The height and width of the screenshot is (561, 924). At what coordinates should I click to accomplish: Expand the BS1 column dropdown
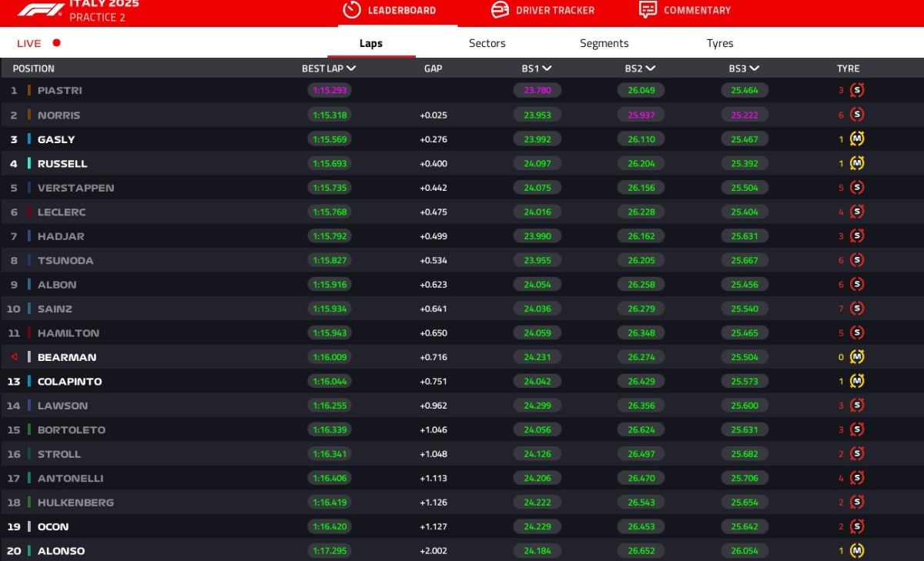547,68
